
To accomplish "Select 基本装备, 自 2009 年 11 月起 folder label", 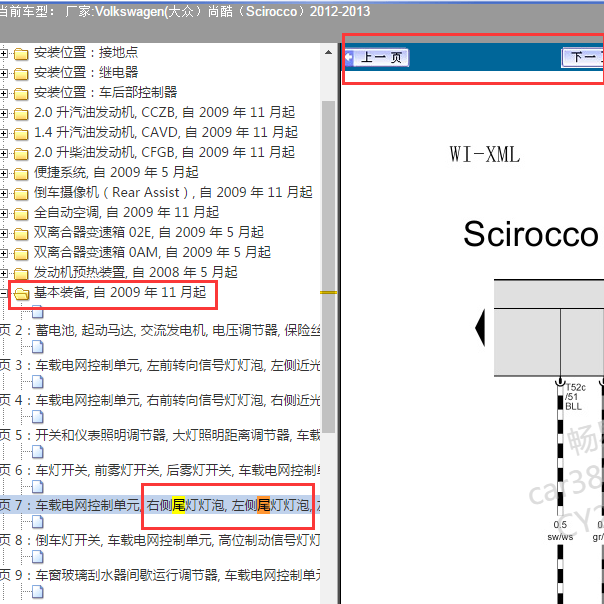I will 120,292.
